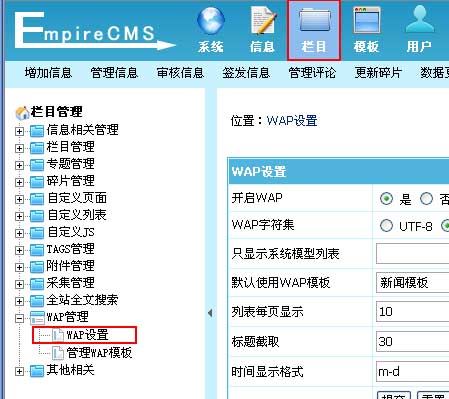449x399 pixels.
Task: Open the 模板 window icon
Action: (x=367, y=21)
